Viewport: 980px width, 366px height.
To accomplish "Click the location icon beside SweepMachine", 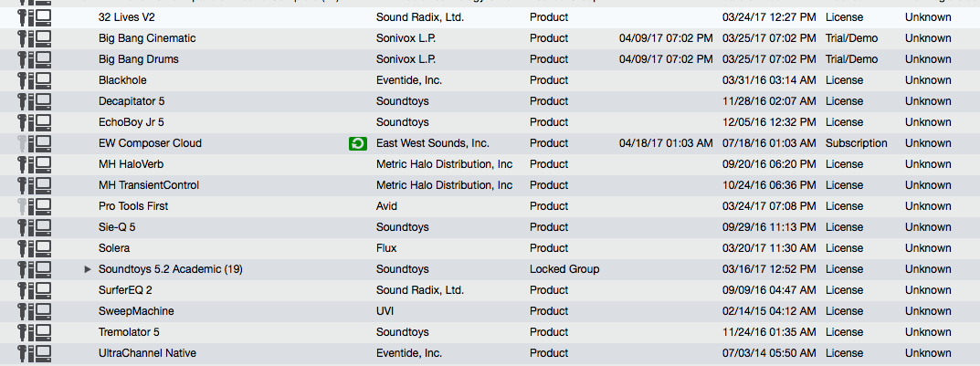I will [x=35, y=311].
